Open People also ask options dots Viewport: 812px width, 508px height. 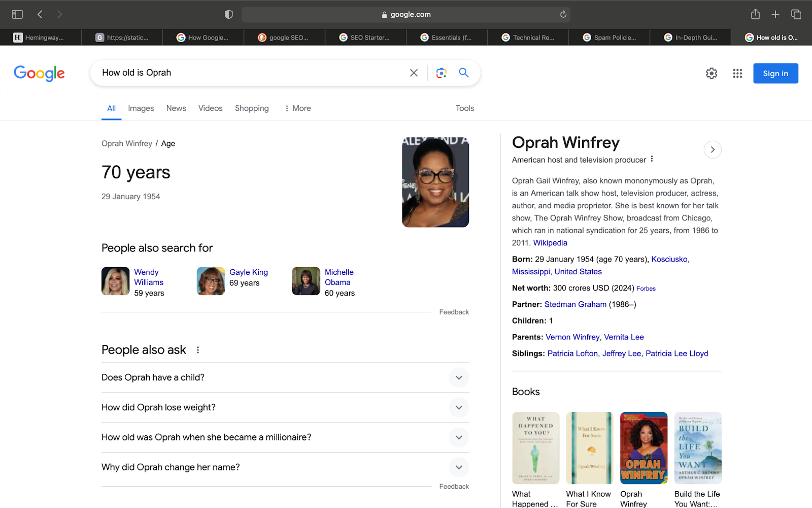(x=198, y=350)
